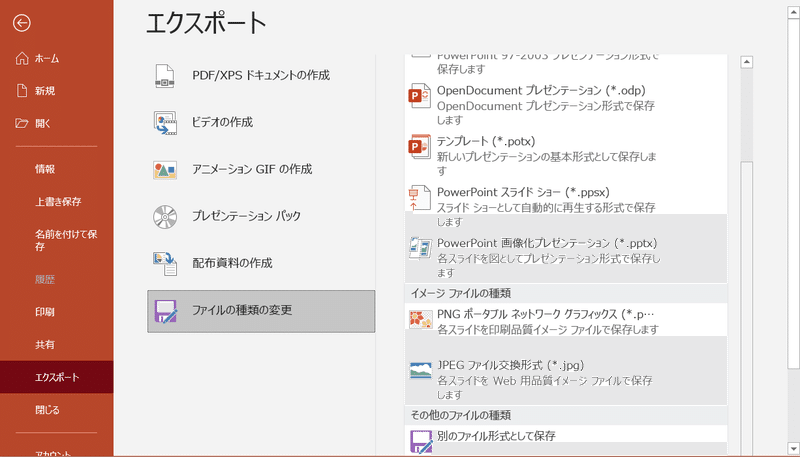
Task: Click the PowerPoint slide show .ppsx icon
Action: coord(420,198)
